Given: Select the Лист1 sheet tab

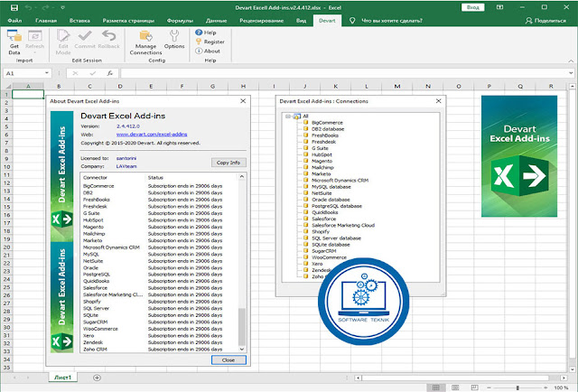Looking at the screenshot, I should click(62, 378).
